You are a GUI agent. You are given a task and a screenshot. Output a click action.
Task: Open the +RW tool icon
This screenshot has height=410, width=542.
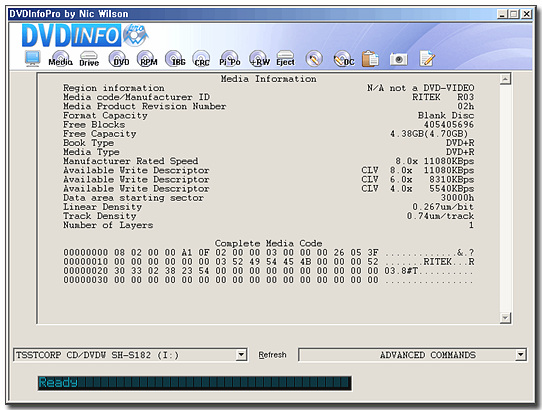(x=260, y=59)
